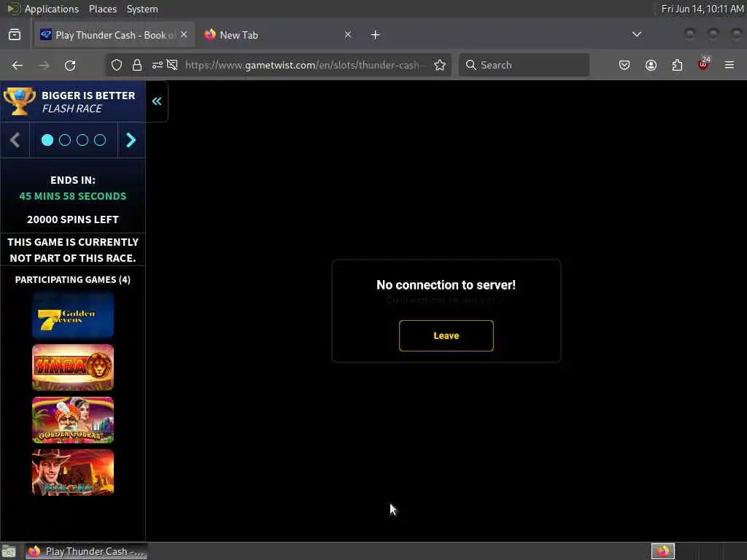747x560 pixels.
Task: Click the No connection to server message
Action: (446, 285)
